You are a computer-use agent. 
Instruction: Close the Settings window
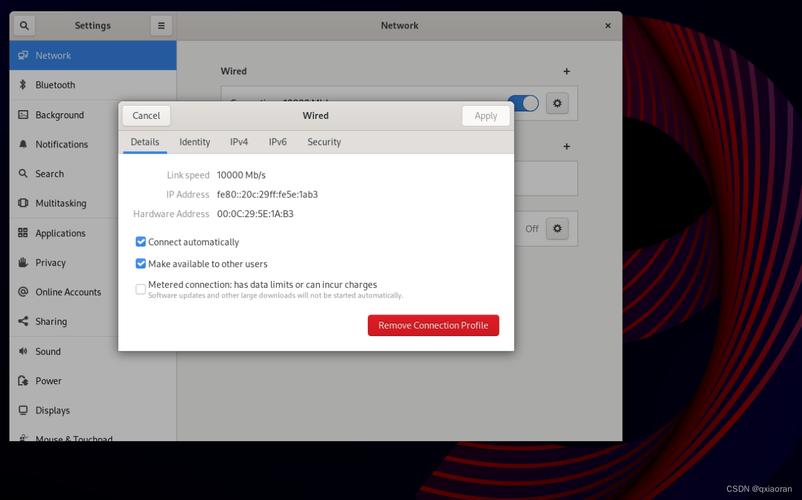pos(606,25)
